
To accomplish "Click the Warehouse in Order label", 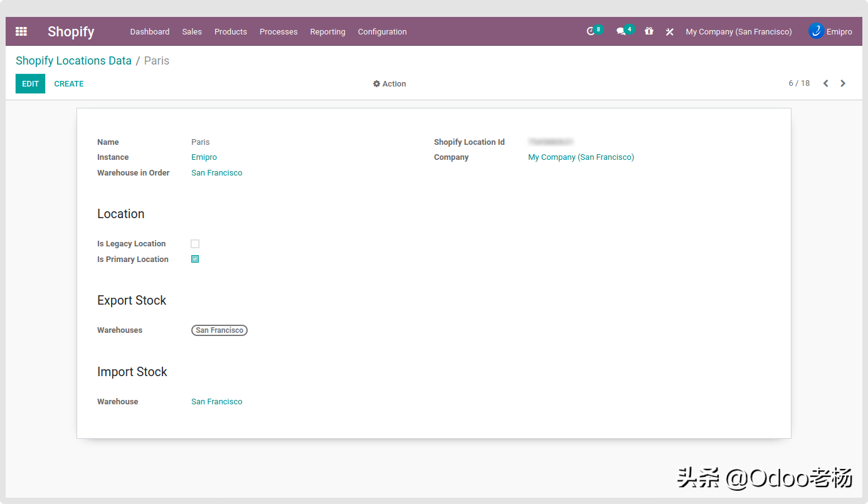I will [134, 173].
